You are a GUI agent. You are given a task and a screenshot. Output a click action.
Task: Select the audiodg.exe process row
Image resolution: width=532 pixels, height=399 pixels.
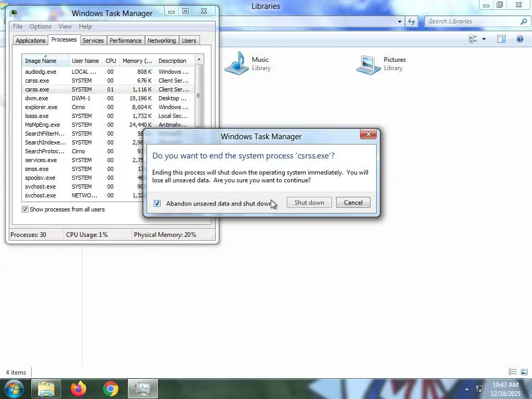point(108,72)
